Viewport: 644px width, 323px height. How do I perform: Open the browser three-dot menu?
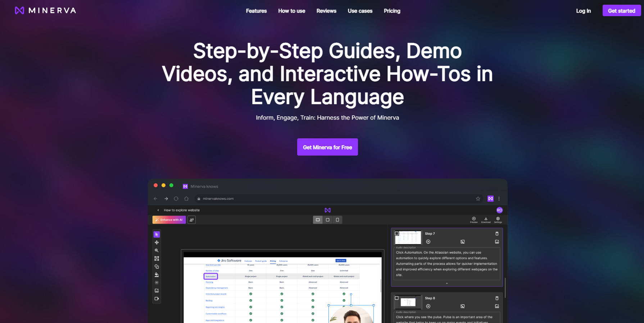point(499,199)
